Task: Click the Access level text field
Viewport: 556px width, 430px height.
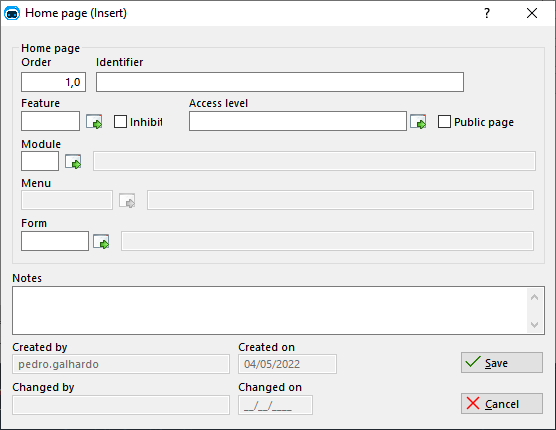Action: click(x=298, y=121)
